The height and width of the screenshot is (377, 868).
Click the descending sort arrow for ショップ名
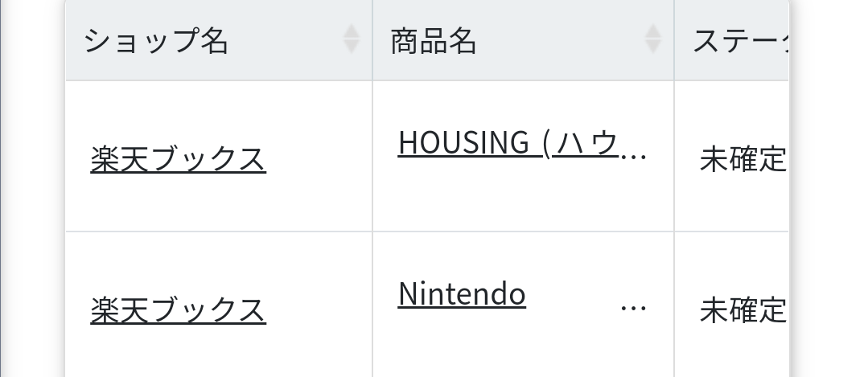[x=352, y=47]
